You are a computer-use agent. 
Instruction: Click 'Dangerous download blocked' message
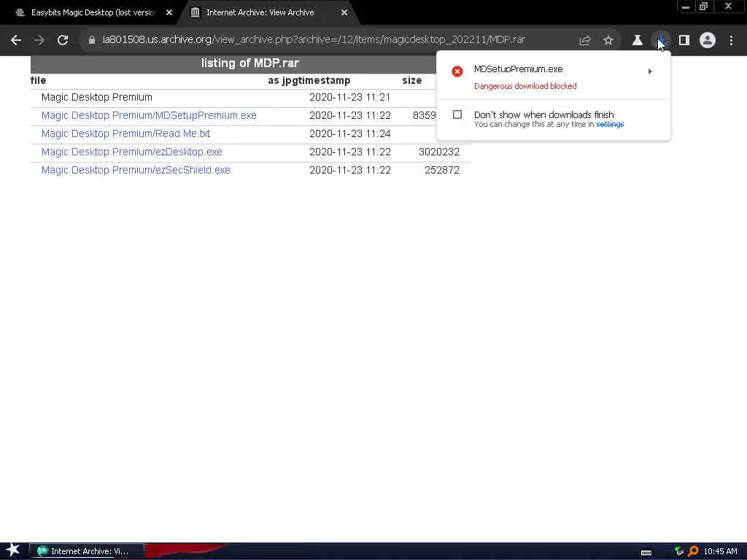click(x=525, y=86)
